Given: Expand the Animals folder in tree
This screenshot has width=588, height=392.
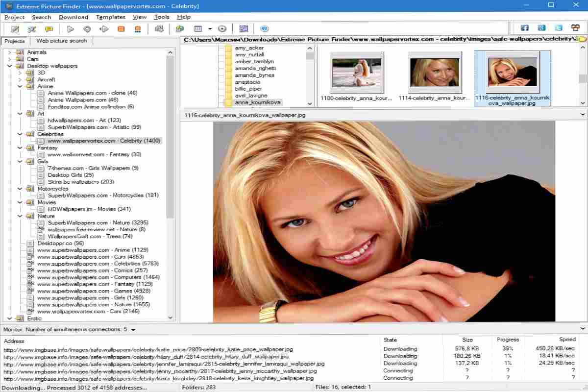Looking at the screenshot, I should click(10, 52).
